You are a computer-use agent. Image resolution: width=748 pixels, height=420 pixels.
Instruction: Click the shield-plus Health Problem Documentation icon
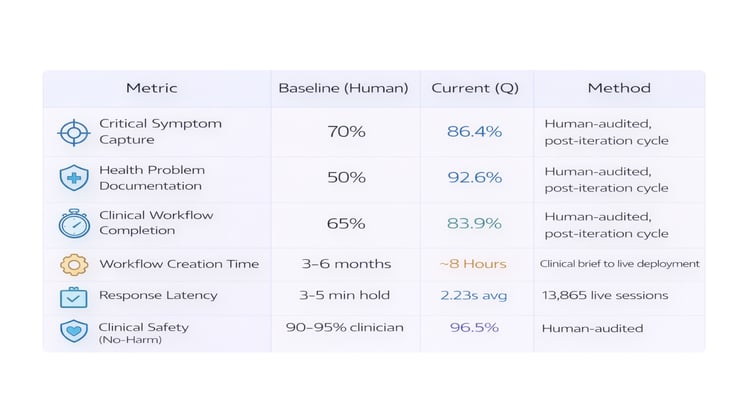pos(74,178)
